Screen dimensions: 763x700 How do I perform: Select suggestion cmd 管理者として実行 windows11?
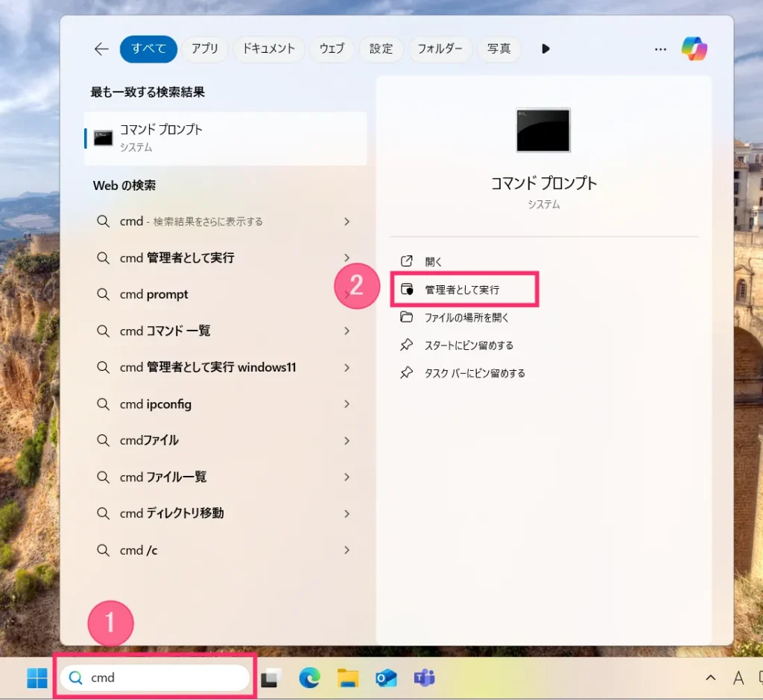coord(225,367)
